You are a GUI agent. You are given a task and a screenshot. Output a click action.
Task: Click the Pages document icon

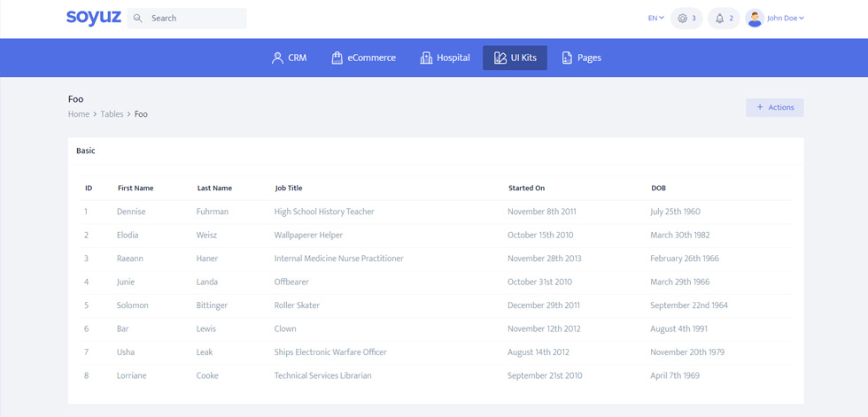coord(567,58)
